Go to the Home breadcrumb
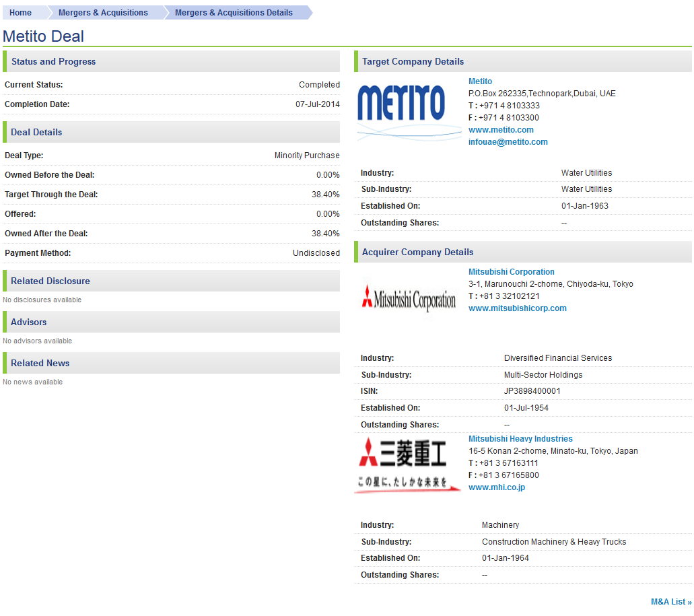The width and height of the screenshot is (694, 616). click(x=20, y=13)
